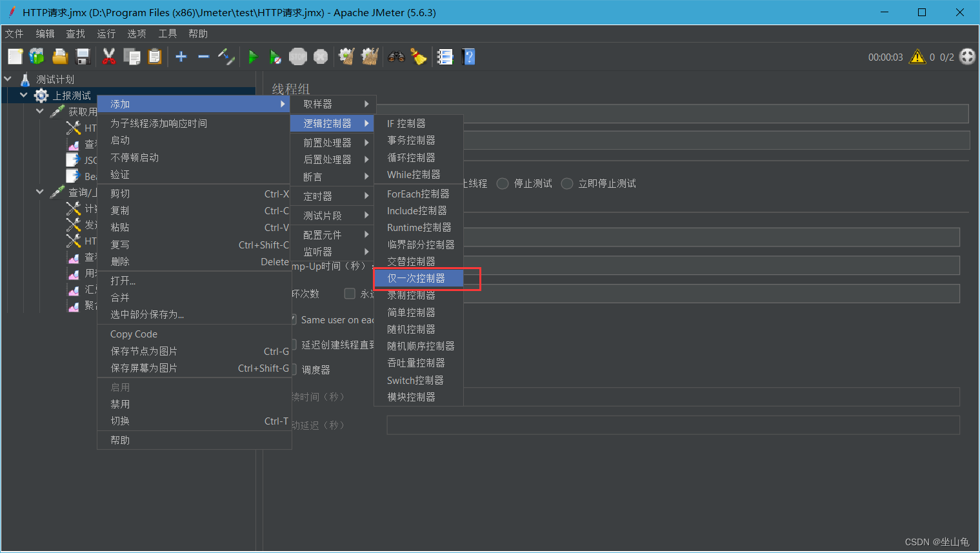Click 选中部分保存为... menu entry
The image size is (980, 553).
pos(194,314)
